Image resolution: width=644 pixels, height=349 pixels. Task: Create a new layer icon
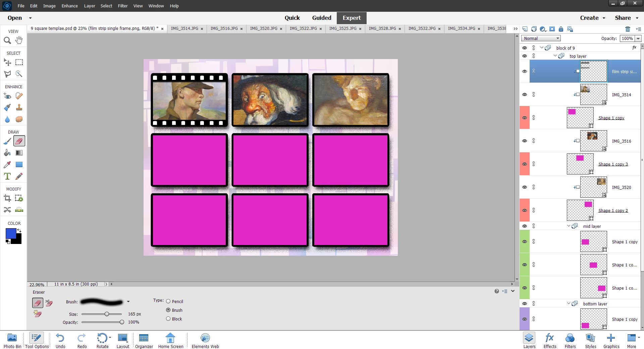pos(525,29)
